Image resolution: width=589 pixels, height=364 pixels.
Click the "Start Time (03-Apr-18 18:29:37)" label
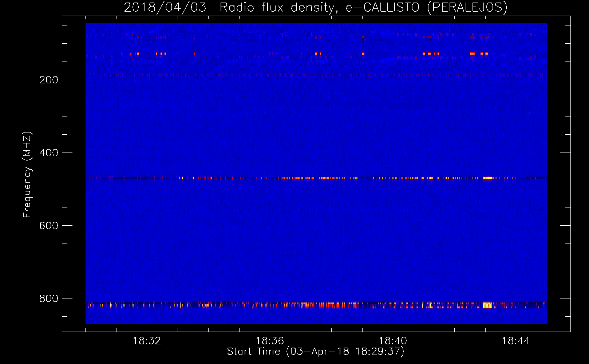(x=316, y=352)
